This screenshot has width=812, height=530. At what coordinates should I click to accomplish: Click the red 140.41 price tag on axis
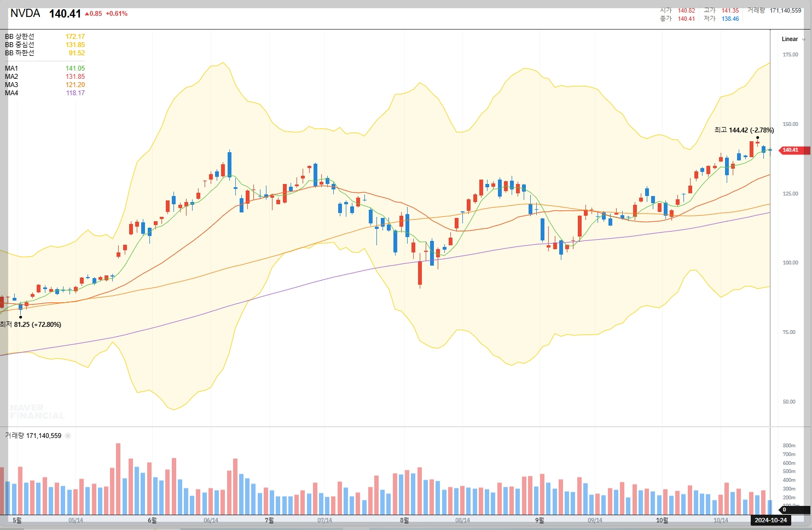(793, 150)
